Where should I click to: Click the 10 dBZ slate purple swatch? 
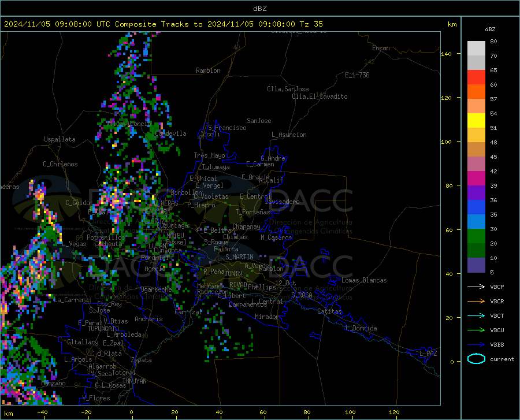(x=476, y=265)
